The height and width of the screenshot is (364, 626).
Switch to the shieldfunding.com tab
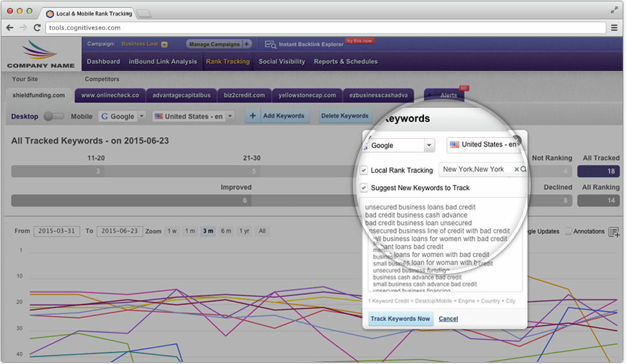click(x=38, y=95)
